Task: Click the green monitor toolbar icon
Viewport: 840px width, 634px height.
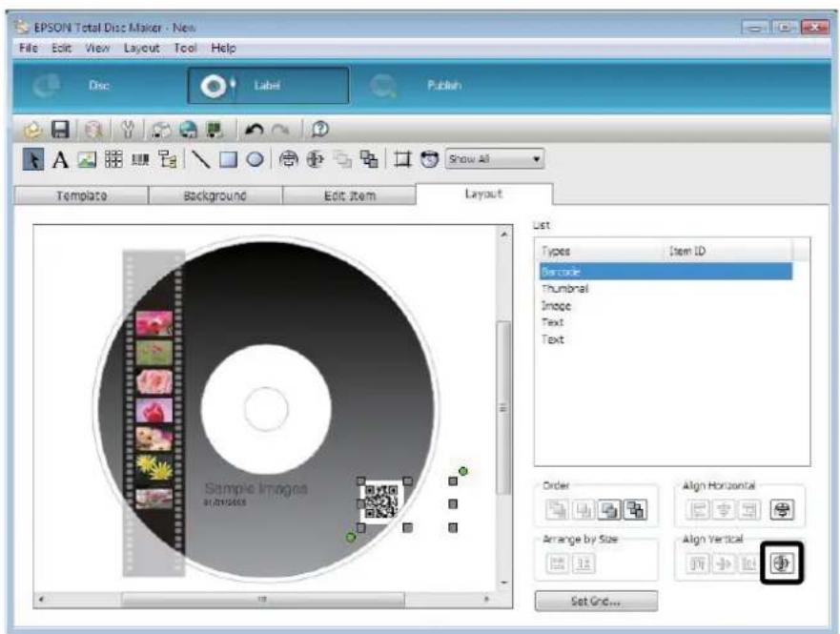Action: coord(215,130)
